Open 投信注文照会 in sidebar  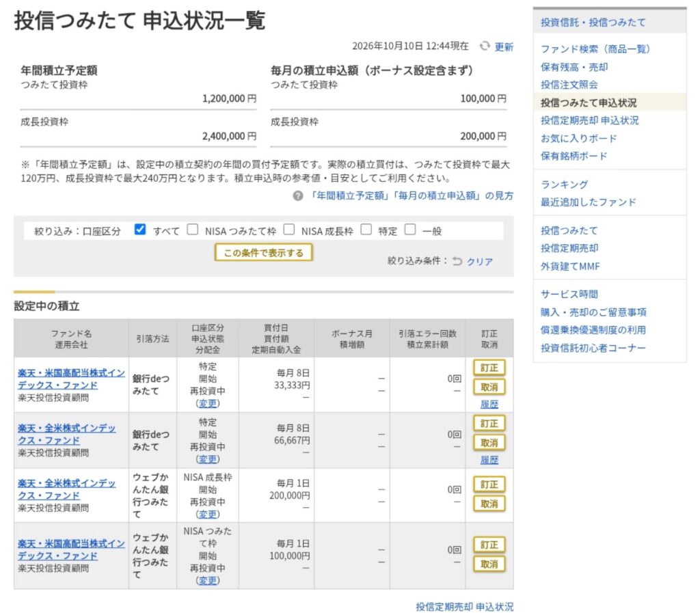569,85
